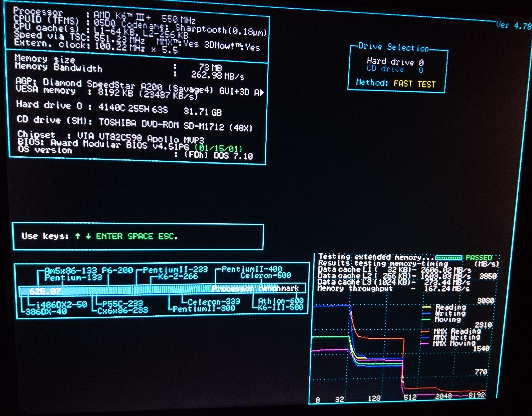The width and height of the screenshot is (532, 416).
Task: Click the K6-III-500 benchmark marker label
Action: [x=280, y=307]
